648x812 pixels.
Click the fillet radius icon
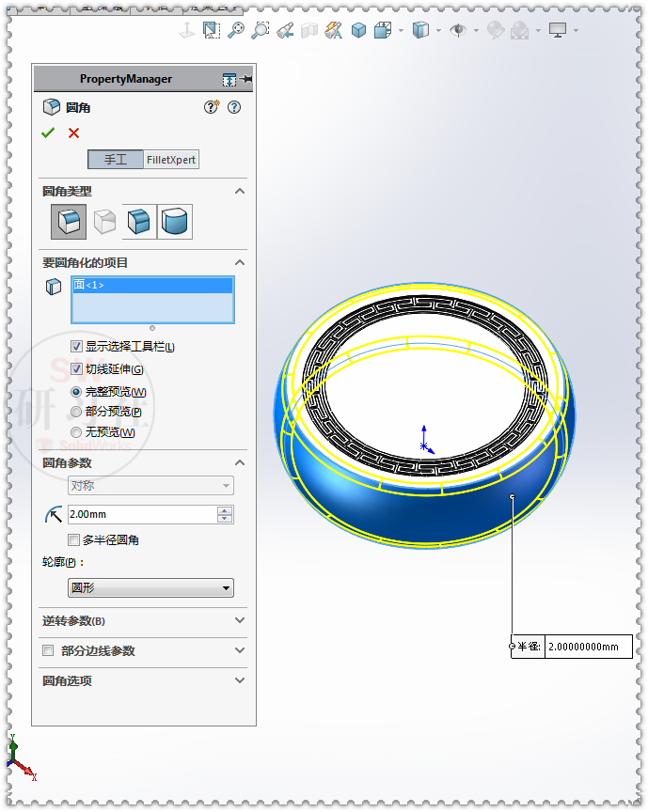(54, 514)
